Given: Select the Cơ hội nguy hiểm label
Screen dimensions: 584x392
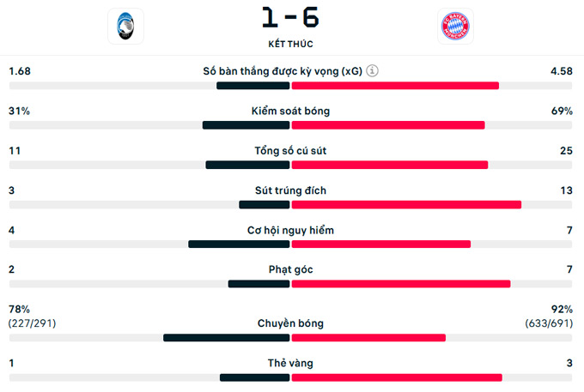Looking at the screenshot, I should (x=290, y=230).
